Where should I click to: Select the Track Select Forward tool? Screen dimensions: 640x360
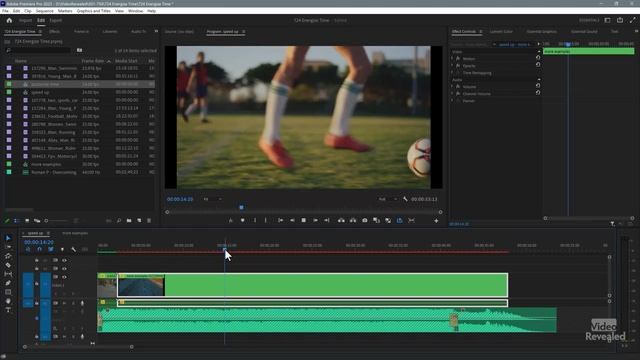coord(8,247)
